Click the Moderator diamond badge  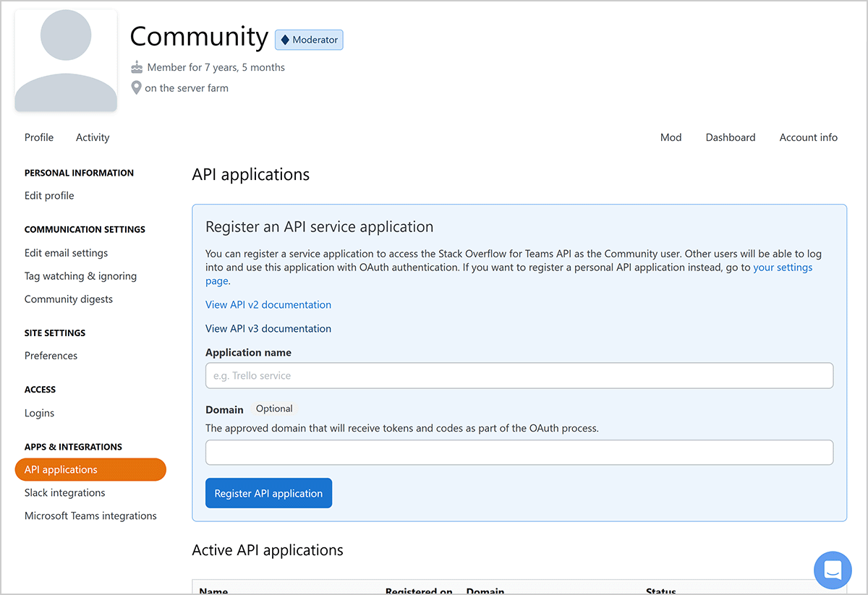point(309,40)
